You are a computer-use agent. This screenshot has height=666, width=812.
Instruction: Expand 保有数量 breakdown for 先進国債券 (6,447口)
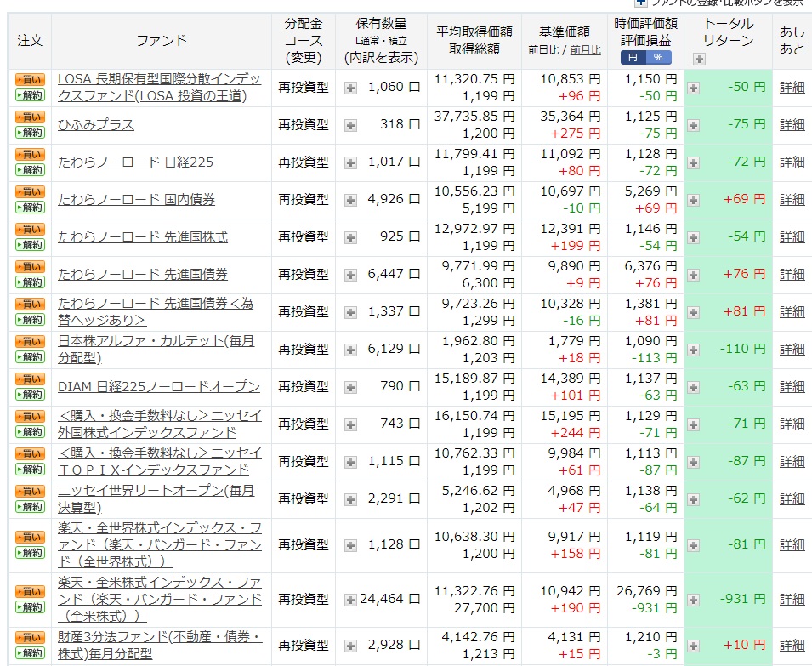[350, 275]
